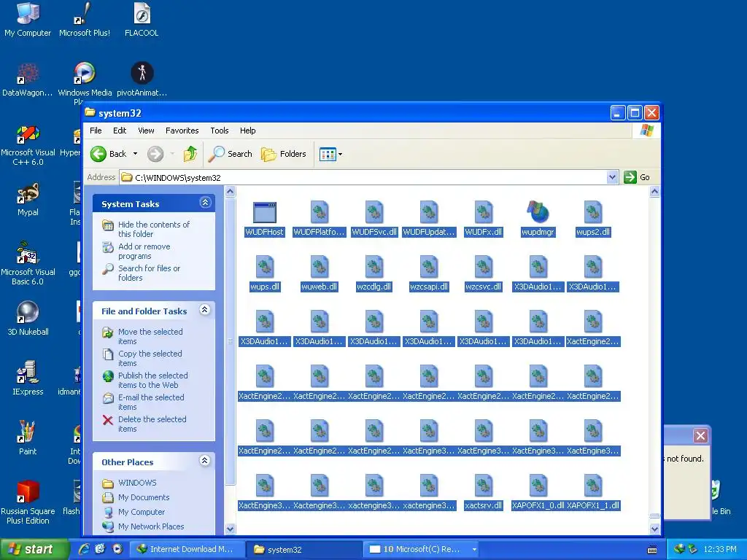Click Publish the selected items to the Web

(x=152, y=380)
